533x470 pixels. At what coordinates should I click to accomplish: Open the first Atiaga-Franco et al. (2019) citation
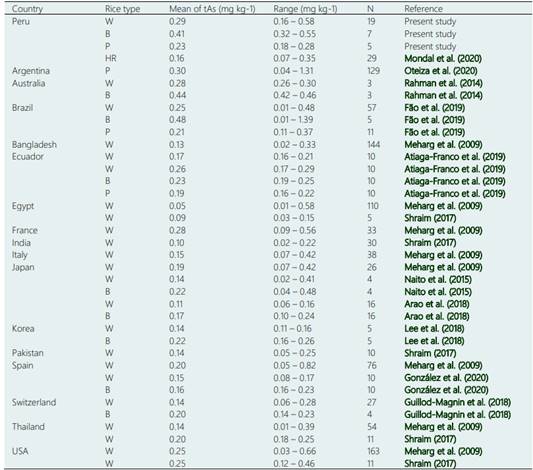455,157
